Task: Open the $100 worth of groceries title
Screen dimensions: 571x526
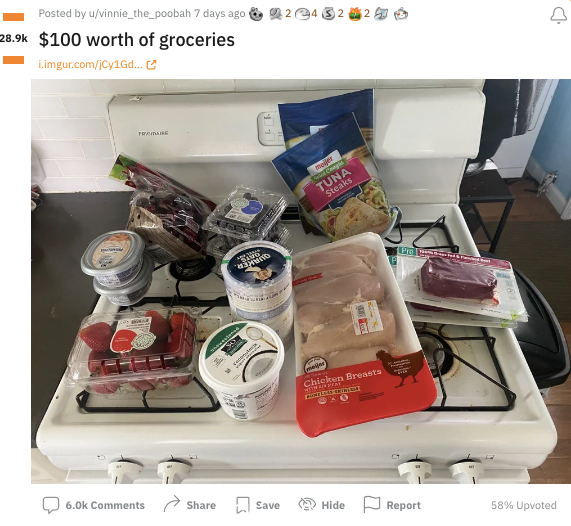Action: [x=137, y=40]
